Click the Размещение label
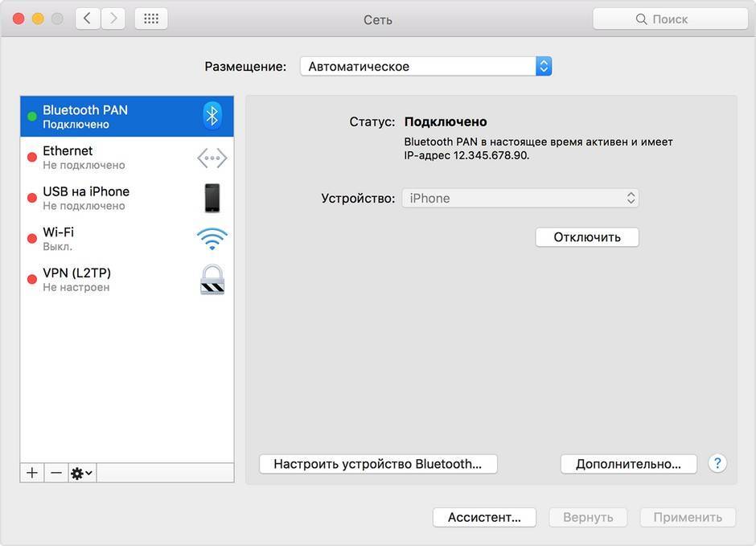Viewport: 756px width, 546px height. (245, 67)
